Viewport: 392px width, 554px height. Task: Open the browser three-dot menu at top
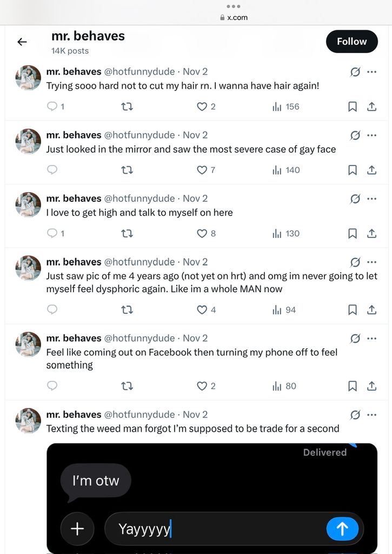click(x=234, y=6)
